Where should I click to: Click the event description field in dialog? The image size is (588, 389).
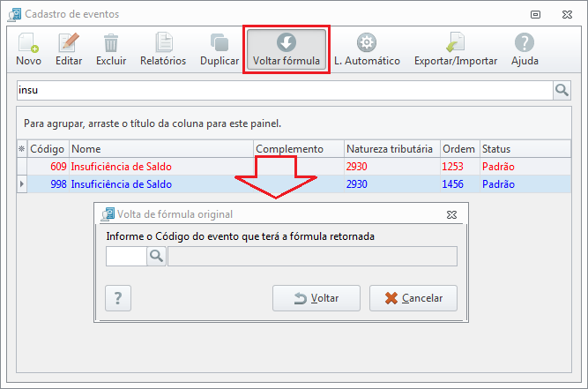coord(312,256)
